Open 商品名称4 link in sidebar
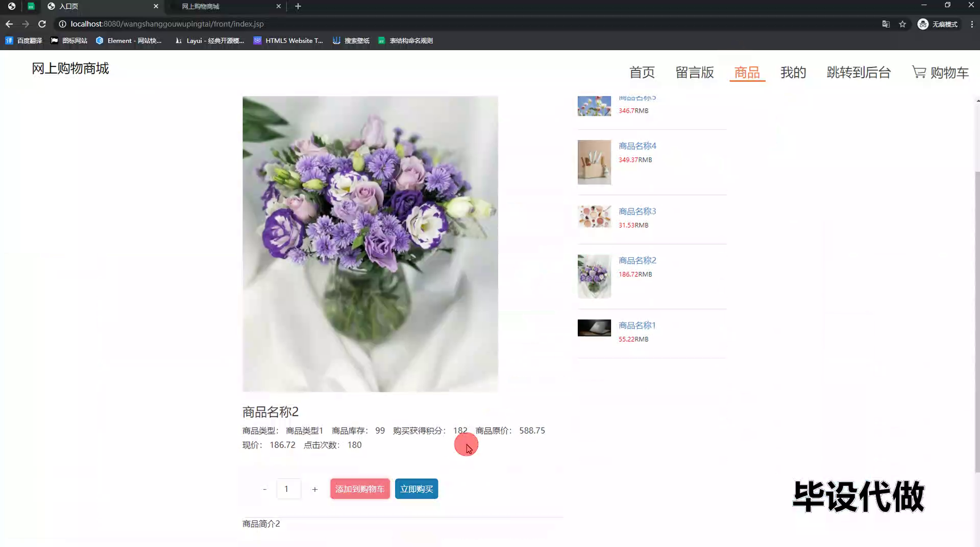 [x=638, y=146]
